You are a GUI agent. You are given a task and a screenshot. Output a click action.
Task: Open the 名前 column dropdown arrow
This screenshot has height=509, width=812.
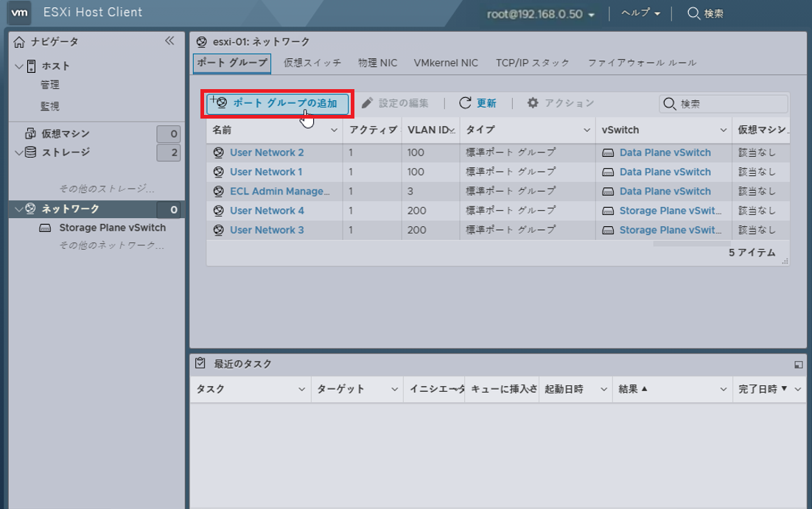click(x=334, y=130)
